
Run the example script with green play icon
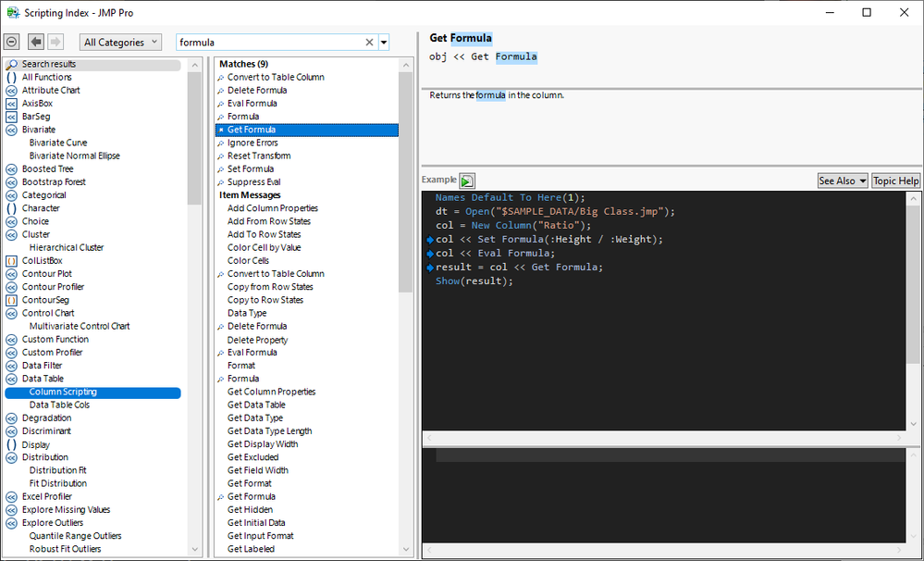tap(467, 181)
